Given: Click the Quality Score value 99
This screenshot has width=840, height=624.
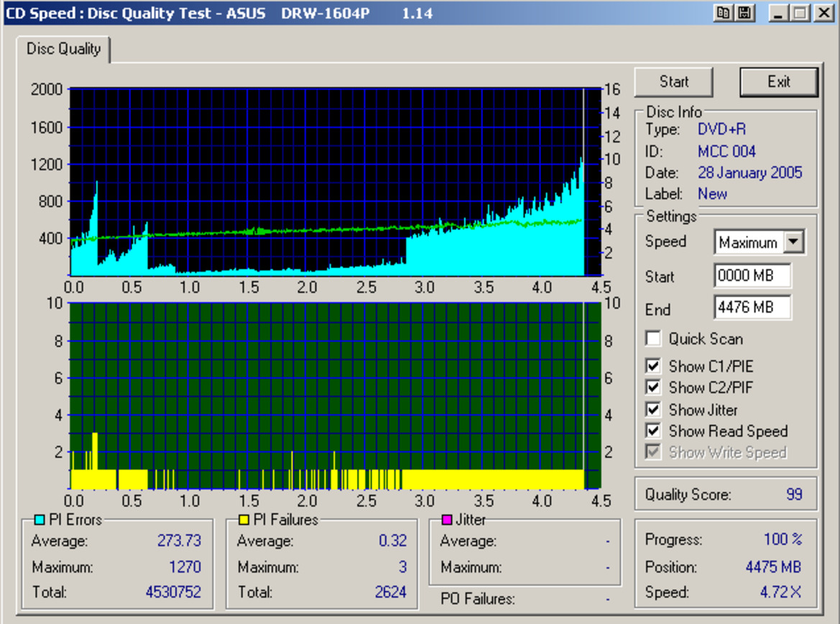Looking at the screenshot, I should (x=794, y=495).
